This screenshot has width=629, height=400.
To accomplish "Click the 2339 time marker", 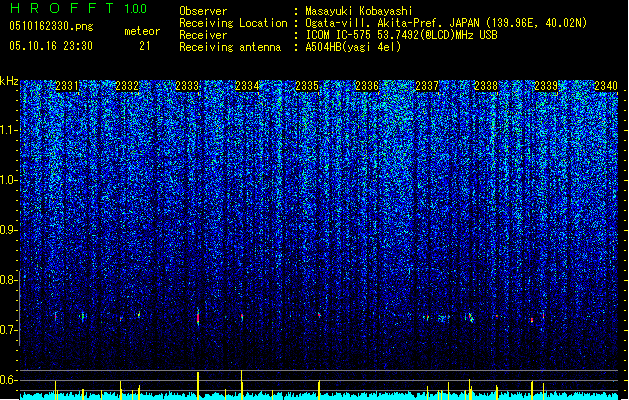I will [x=546, y=86].
